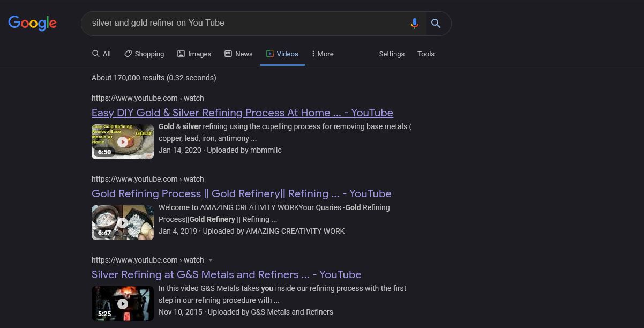Play the 6:47 gold refining video thumbnail
The height and width of the screenshot is (328, 644).
click(123, 222)
